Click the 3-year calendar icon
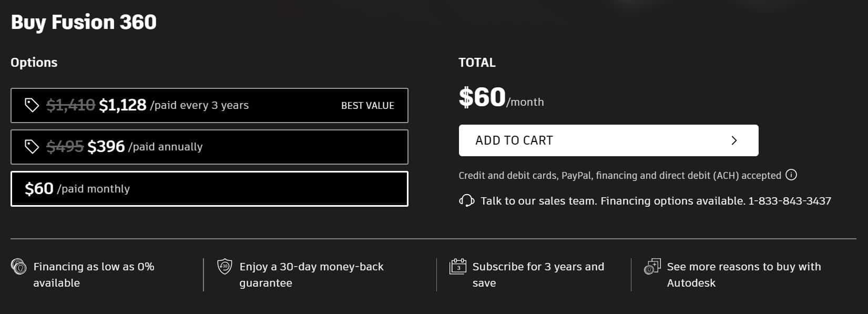The height and width of the screenshot is (314, 868). [x=458, y=267]
